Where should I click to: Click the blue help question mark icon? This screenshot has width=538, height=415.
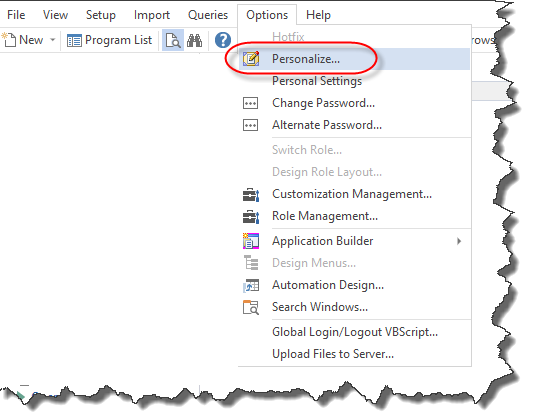[223, 40]
